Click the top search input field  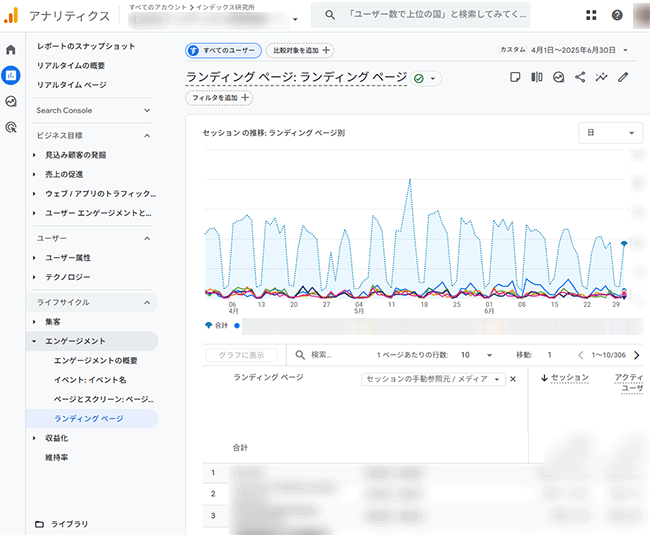point(420,15)
